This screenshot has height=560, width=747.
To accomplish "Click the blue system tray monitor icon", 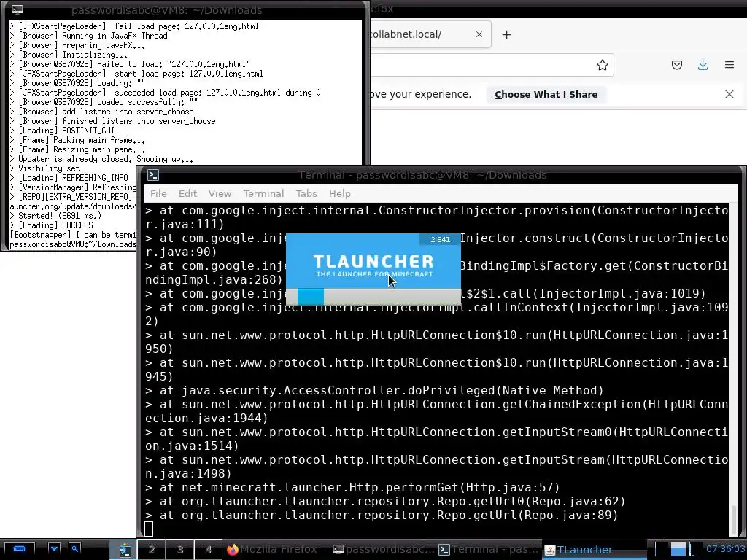I will [678, 548].
